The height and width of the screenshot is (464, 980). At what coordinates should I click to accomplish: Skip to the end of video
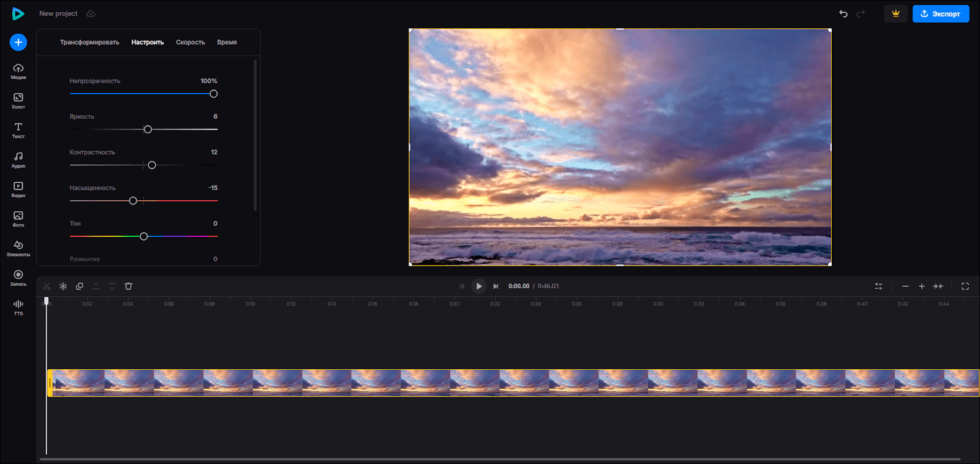point(496,286)
